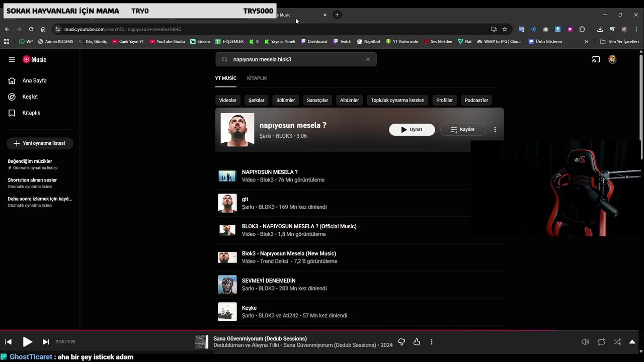This screenshot has height=362, width=644.
Task: Bookmark this page with star icon
Action: point(505,29)
